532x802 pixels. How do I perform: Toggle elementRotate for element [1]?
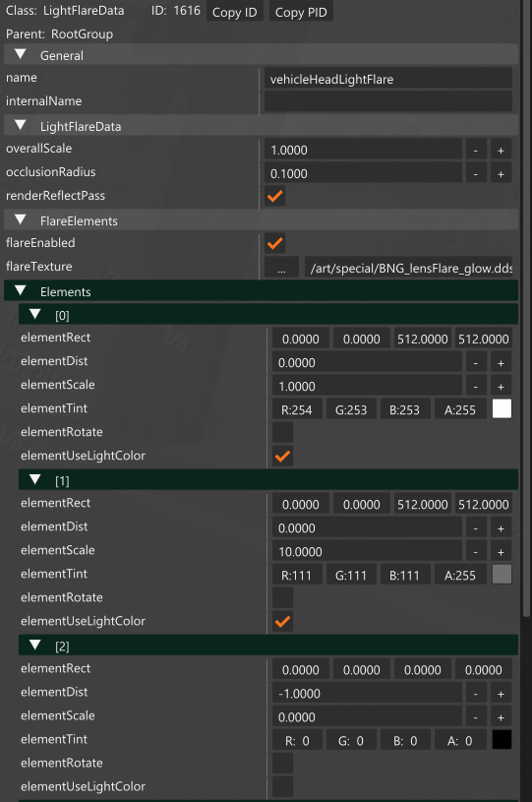coord(282,597)
